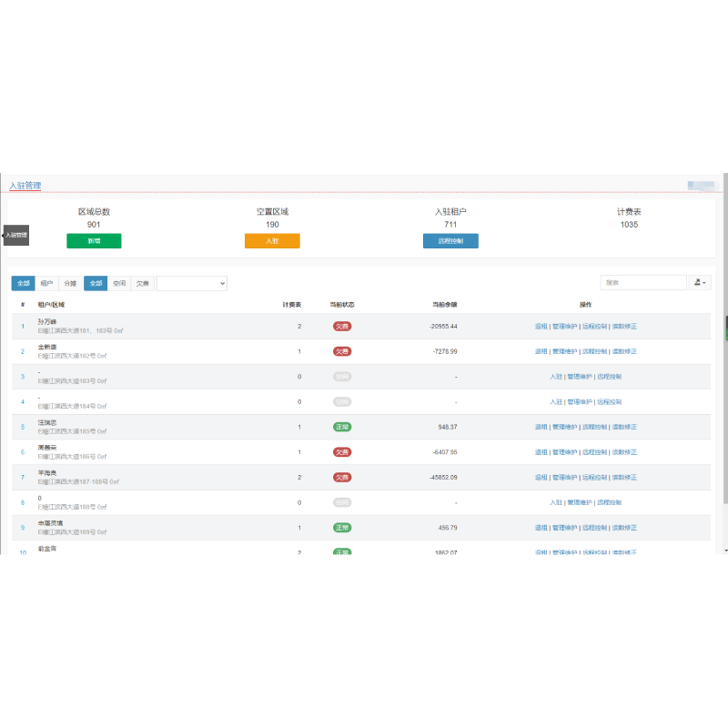Click 退租 in row 1

(541, 327)
